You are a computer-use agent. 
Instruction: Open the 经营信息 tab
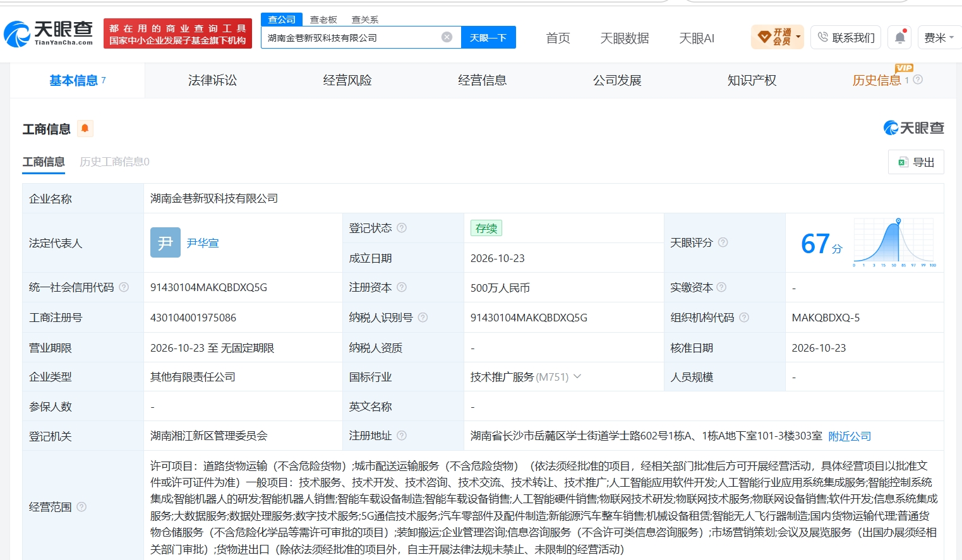point(482,80)
